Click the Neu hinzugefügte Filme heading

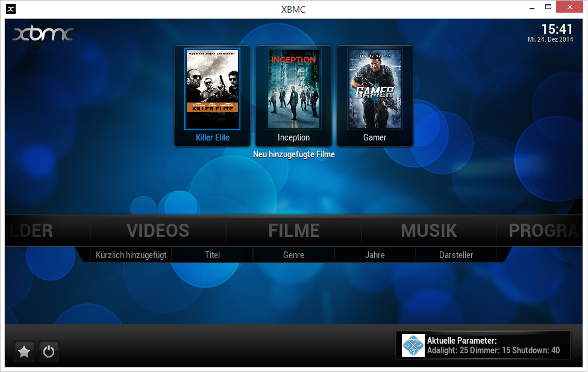(293, 154)
